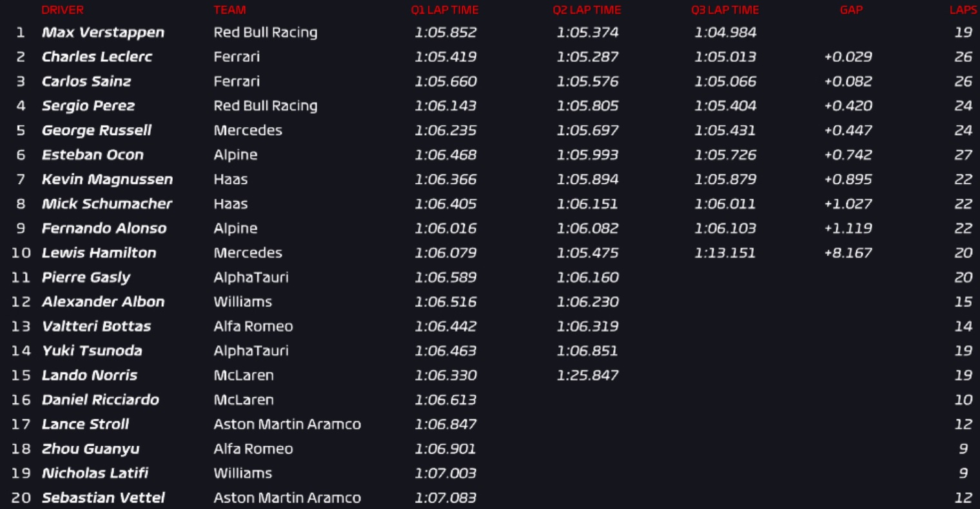
Task: Click Sebastian Vettel's name
Action: pyautogui.click(x=103, y=498)
